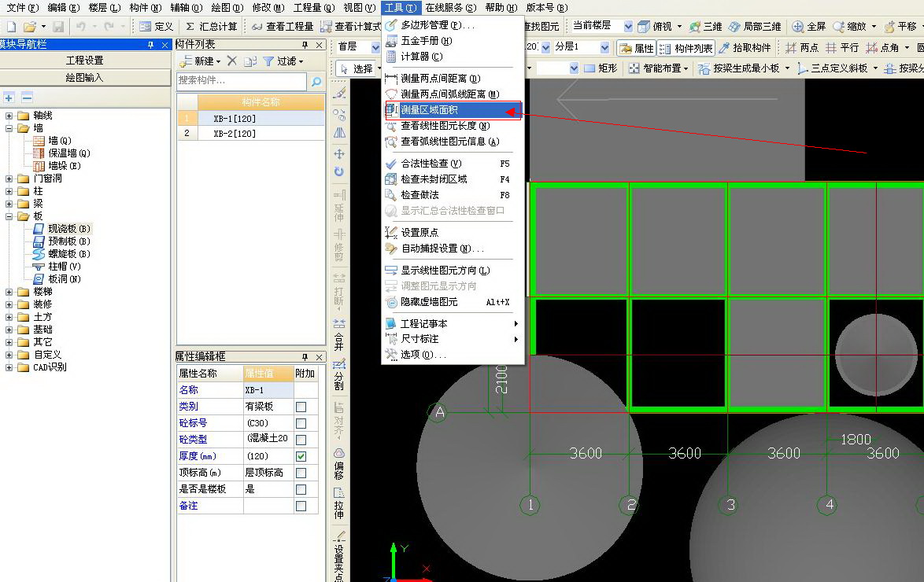Click the 定义 toolbar button
Image resolution: width=924 pixels, height=582 pixels.
click(x=156, y=27)
